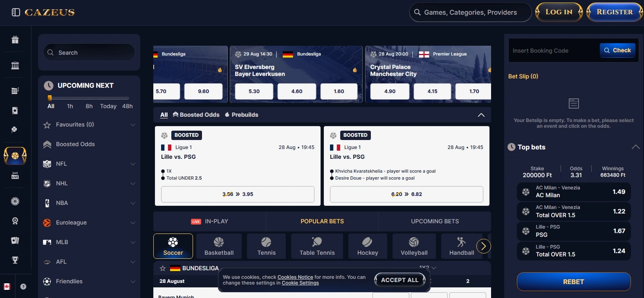Open the trophy icon in the left rail
The height and width of the screenshot is (298, 644).
(15, 260)
